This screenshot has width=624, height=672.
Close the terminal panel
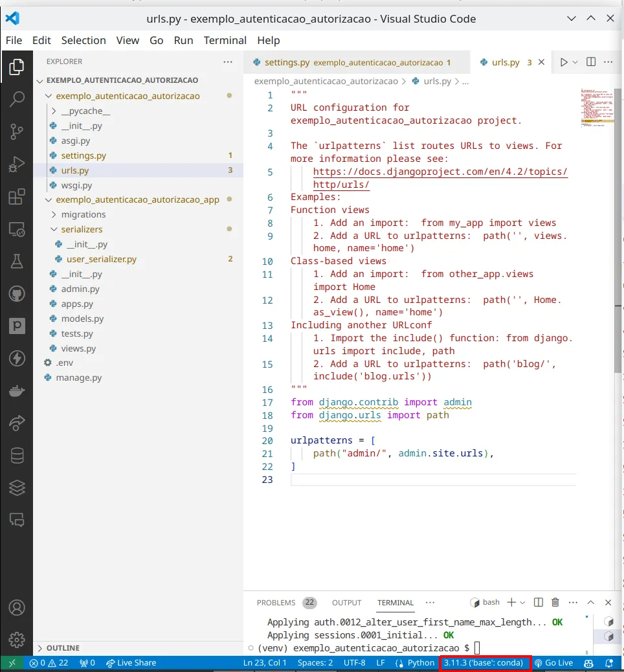608,602
